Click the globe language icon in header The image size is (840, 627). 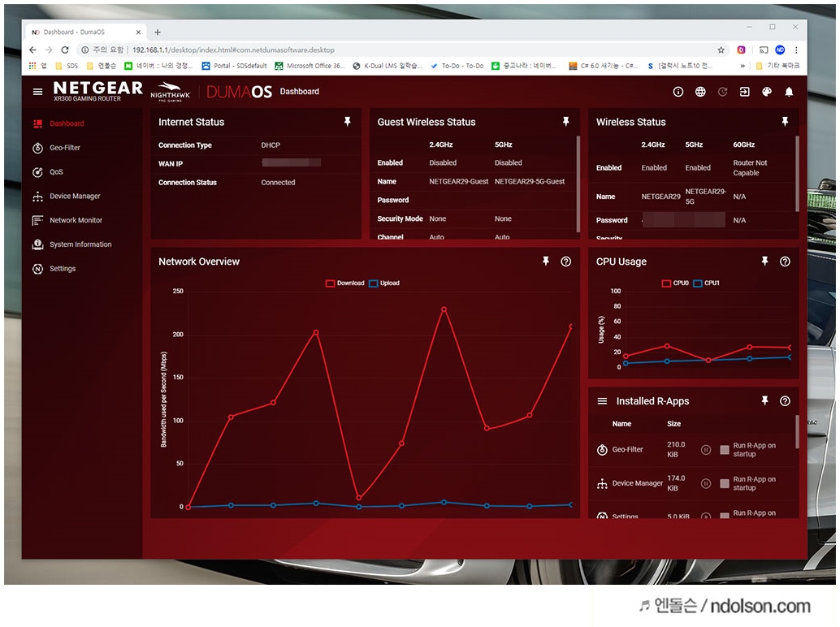[x=700, y=92]
